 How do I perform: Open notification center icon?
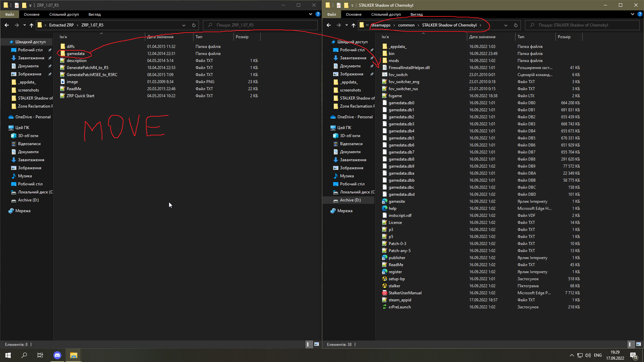(x=634, y=356)
